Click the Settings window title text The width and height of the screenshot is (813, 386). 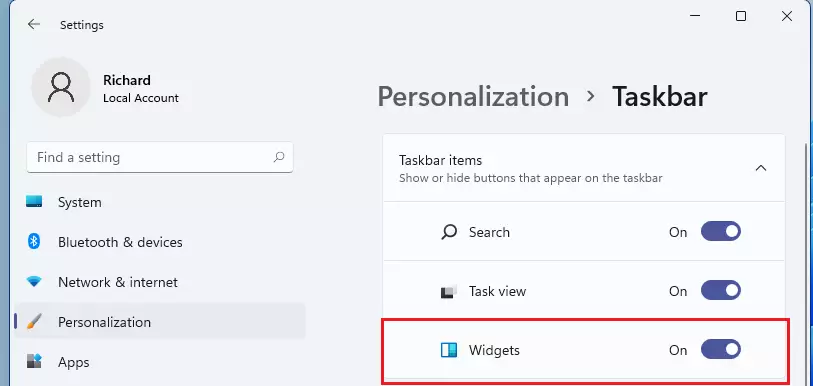[81, 25]
